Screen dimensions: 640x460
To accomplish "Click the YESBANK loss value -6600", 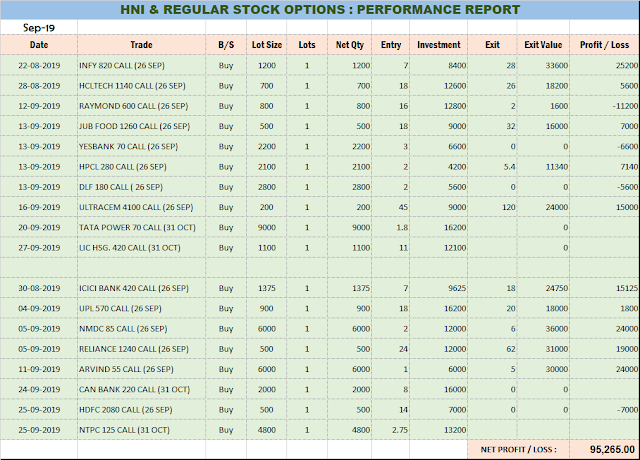I will point(628,147).
